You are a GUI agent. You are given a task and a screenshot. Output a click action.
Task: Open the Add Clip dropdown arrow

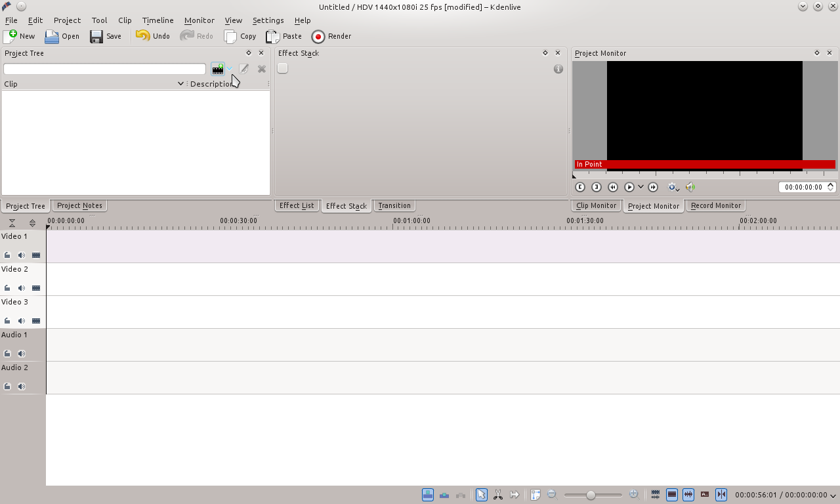point(230,69)
